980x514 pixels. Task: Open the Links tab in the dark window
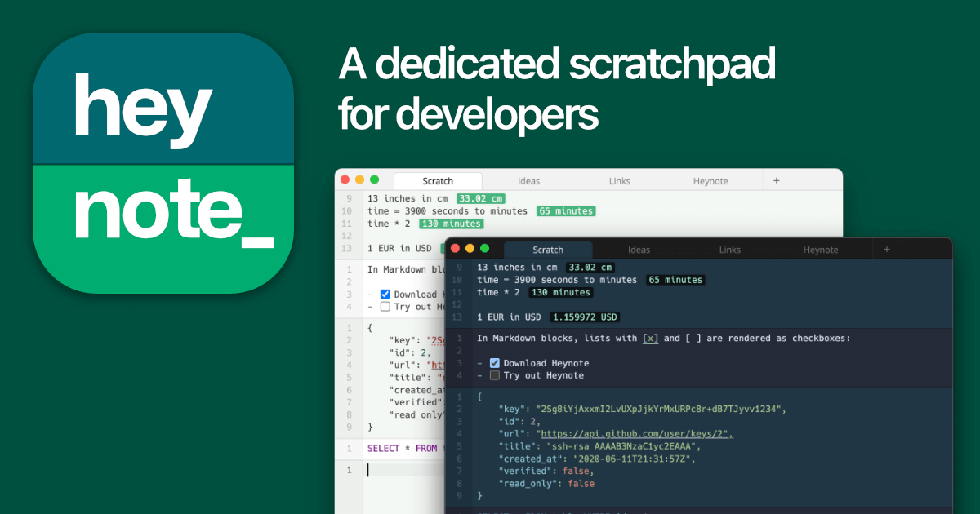point(730,250)
